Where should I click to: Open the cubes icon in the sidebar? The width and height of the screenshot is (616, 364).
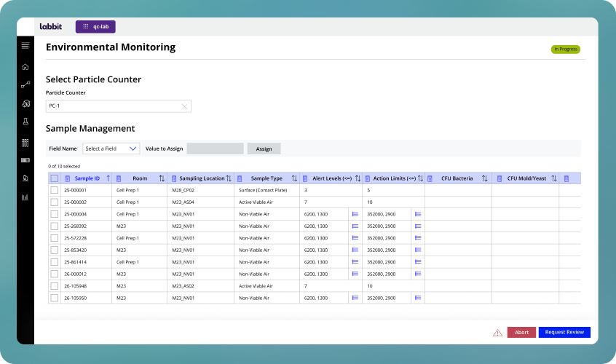point(25,103)
